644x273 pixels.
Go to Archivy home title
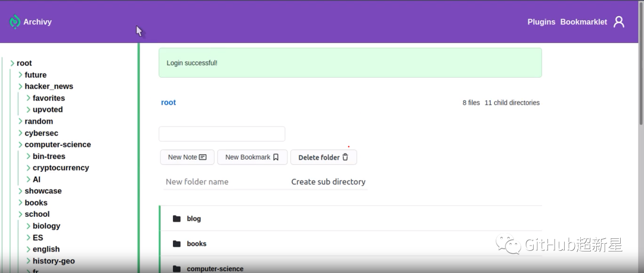click(x=38, y=22)
